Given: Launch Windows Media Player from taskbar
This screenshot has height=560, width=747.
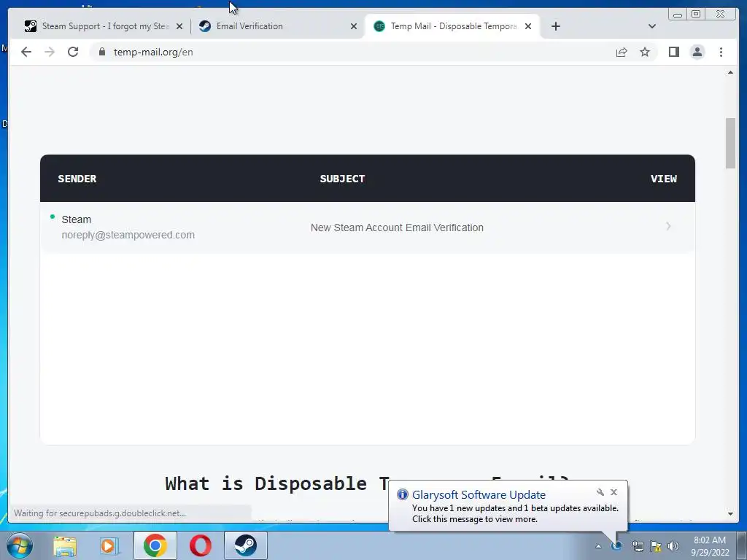Looking at the screenshot, I should coord(109,546).
